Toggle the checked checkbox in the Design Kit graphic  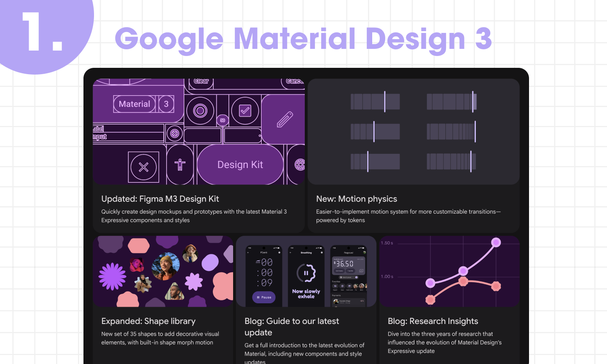pos(245,110)
